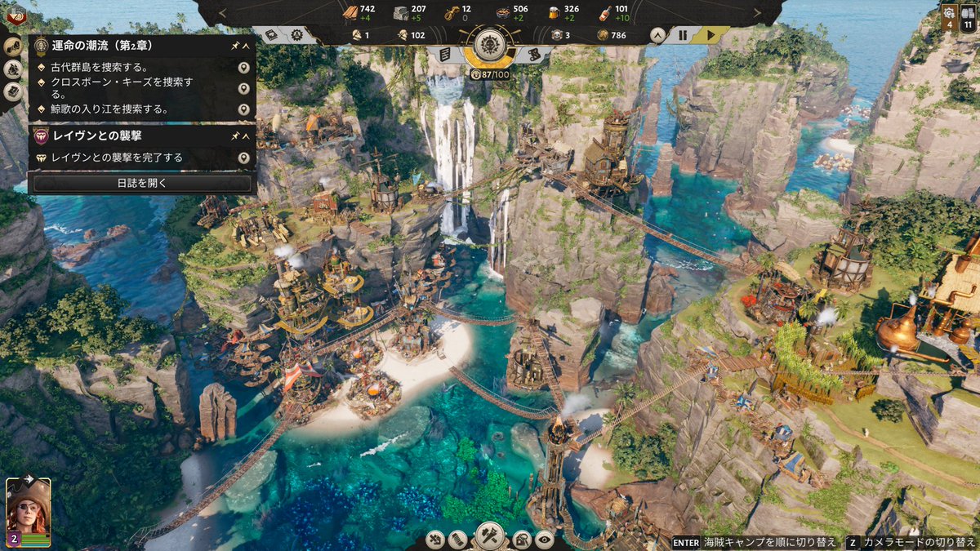Collapse the レイヴンとの襲撃 quest
Viewport: 980px width, 551px height.
click(246, 136)
